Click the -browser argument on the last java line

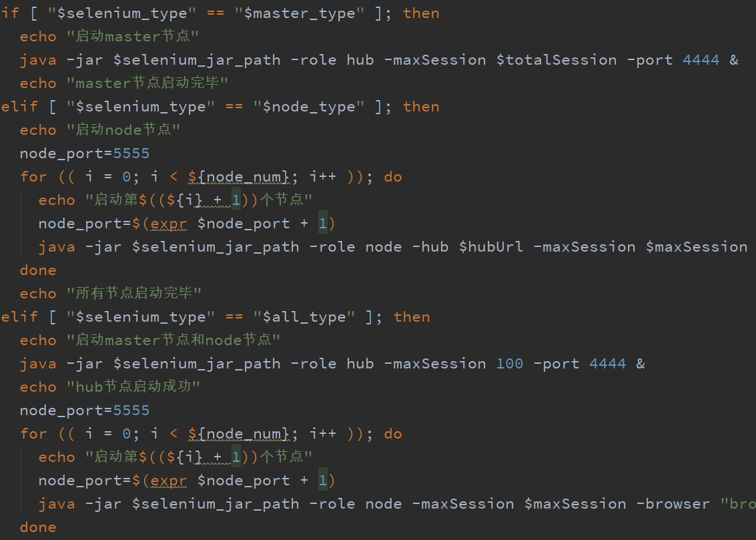coord(672,503)
